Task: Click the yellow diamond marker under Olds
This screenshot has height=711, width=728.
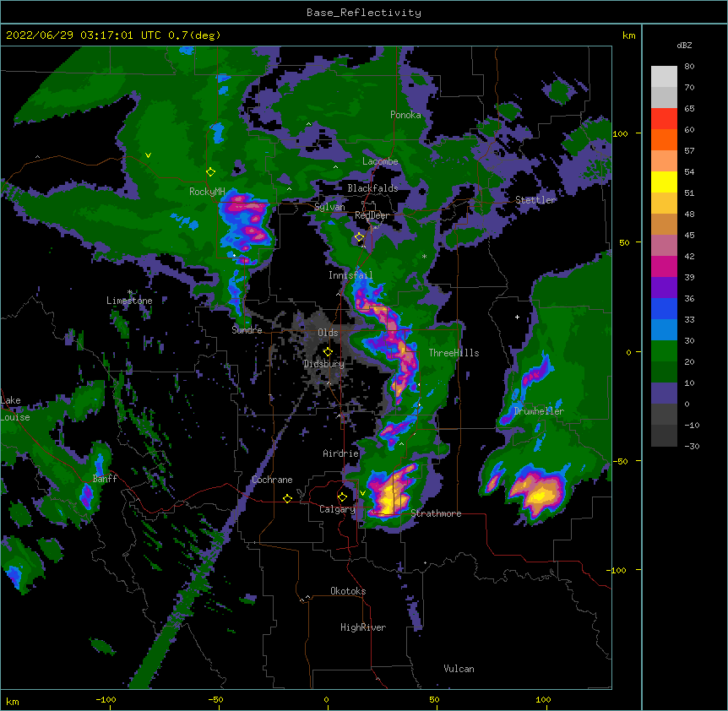Action: coord(328,351)
